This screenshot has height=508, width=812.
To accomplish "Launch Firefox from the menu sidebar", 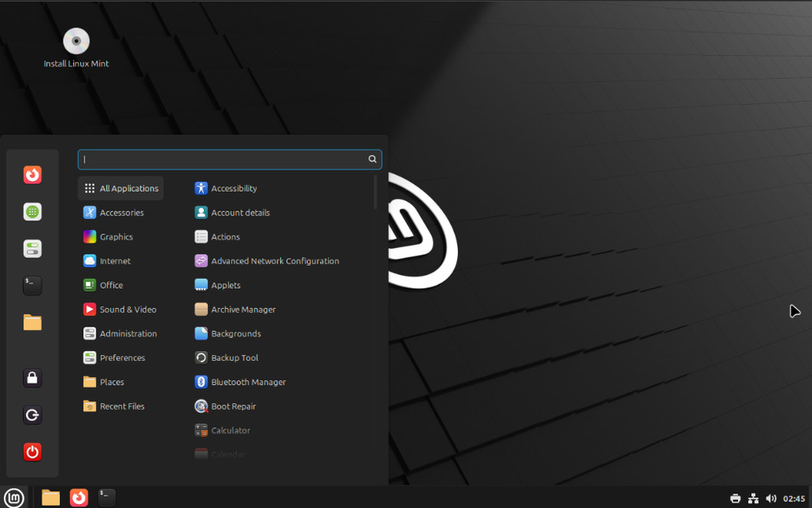I will pyautogui.click(x=32, y=175).
